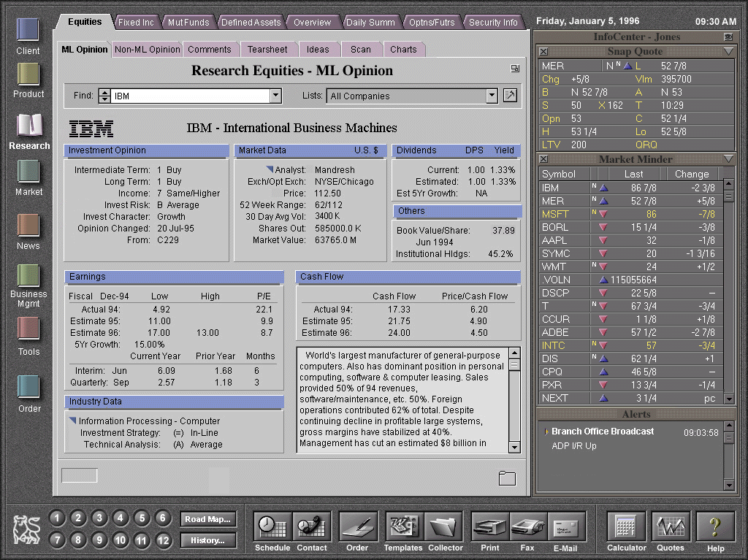Expand the Snap Quote panel menu triangle

(728, 51)
